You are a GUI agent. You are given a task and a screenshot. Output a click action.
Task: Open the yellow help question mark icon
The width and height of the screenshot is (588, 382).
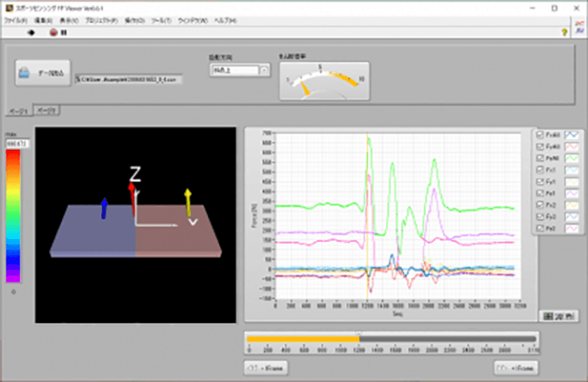564,32
